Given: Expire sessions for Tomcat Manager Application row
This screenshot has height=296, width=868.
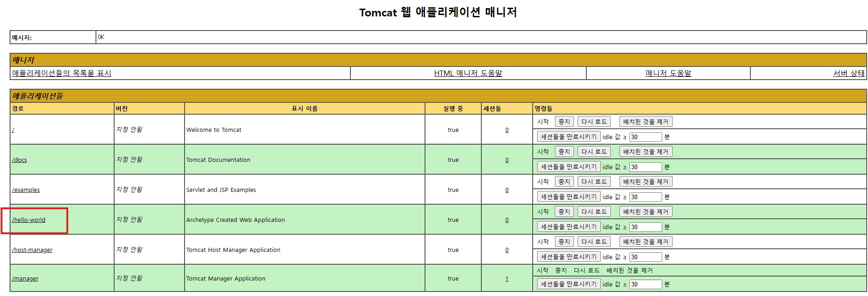Looking at the screenshot, I should (x=569, y=284).
